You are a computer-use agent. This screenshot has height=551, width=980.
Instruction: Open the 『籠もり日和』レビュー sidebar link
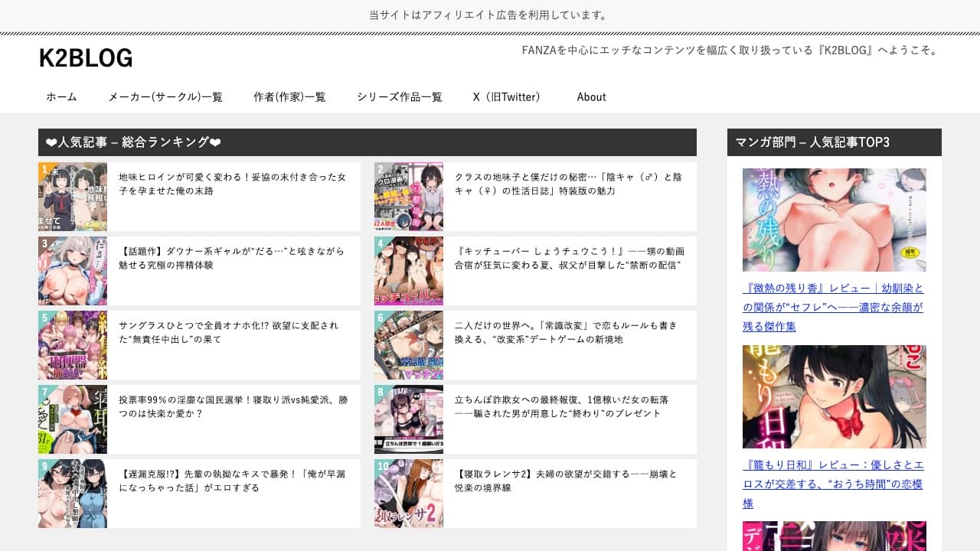(833, 484)
